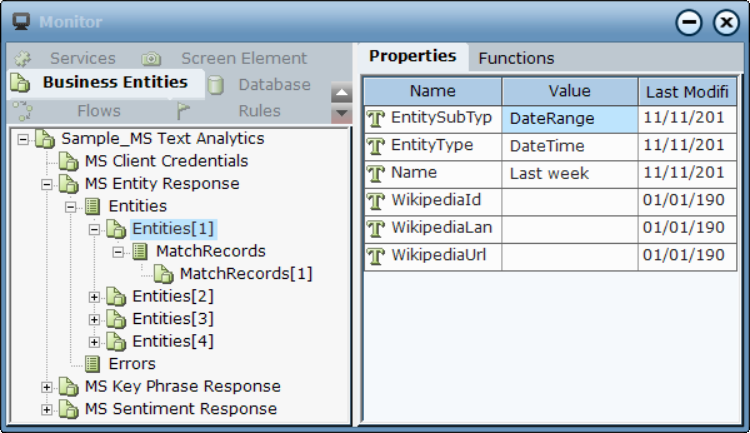Expand the Entities[4] tree node
The height and width of the screenshot is (433, 750).
(x=95, y=342)
